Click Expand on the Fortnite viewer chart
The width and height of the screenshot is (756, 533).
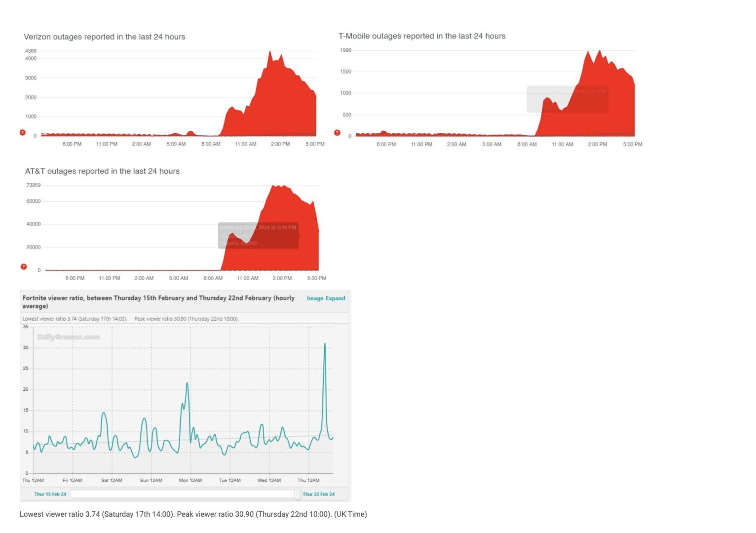(x=336, y=298)
